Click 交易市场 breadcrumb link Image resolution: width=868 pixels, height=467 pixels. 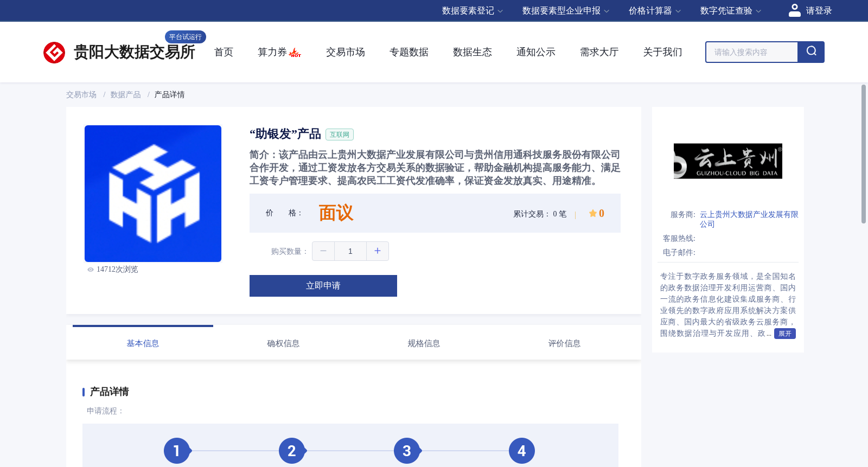point(81,95)
